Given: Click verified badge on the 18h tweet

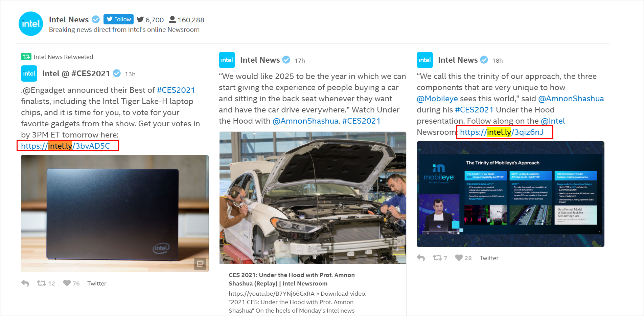Looking at the screenshot, I should click(x=484, y=60).
